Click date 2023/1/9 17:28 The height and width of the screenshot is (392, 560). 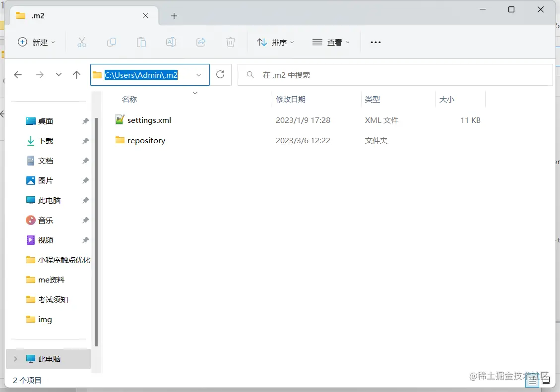tap(303, 120)
